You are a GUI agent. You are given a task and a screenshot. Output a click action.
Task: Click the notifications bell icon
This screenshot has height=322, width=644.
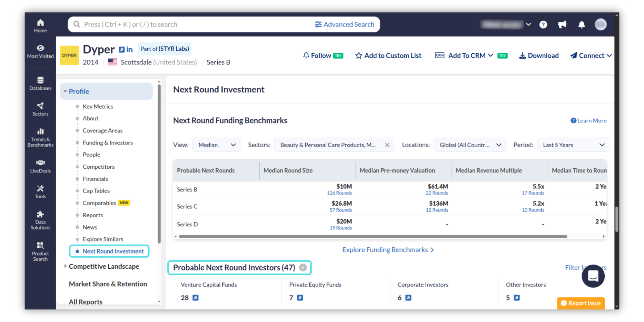pos(582,24)
